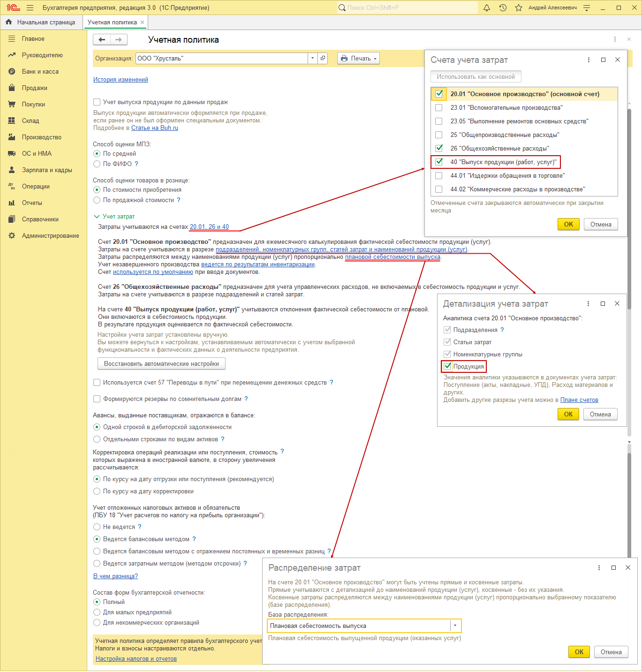Toggle the Продукция analytics checkbox
The height and width of the screenshot is (672, 642).
(447, 366)
